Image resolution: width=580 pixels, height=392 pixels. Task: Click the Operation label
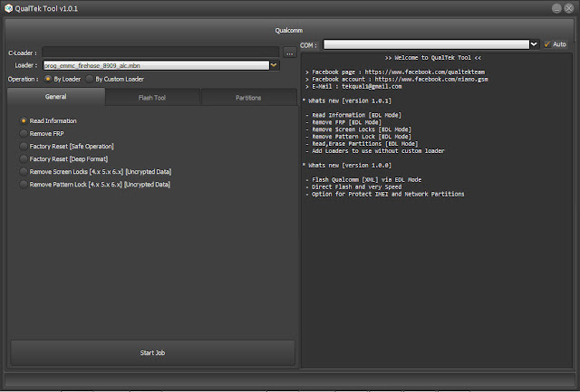click(23, 79)
